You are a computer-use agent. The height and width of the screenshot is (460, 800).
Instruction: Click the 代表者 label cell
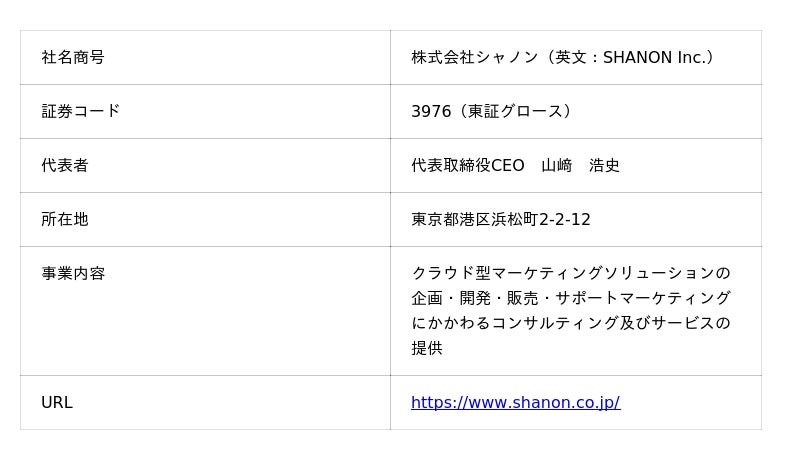(x=65, y=166)
